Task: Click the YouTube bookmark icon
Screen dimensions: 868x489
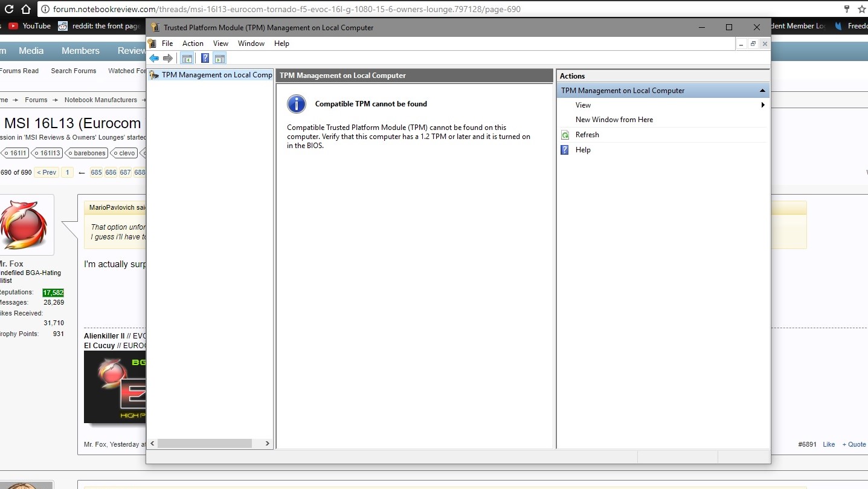Action: (x=13, y=26)
